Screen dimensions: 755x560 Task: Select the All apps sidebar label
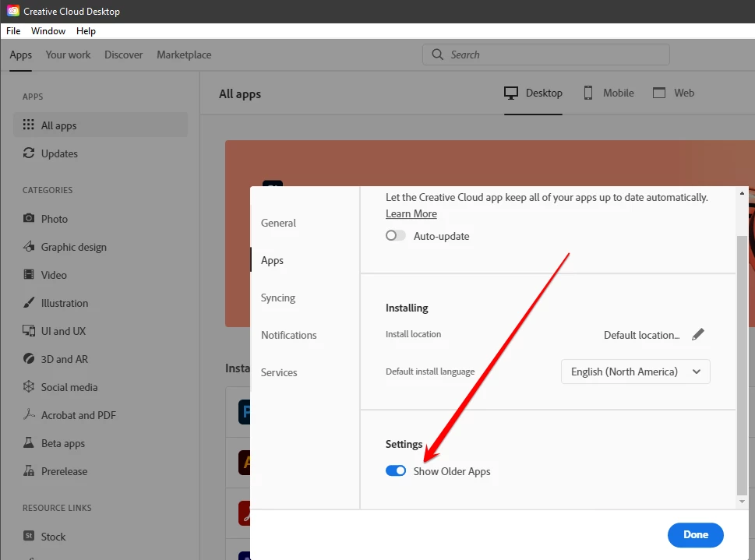[58, 125]
